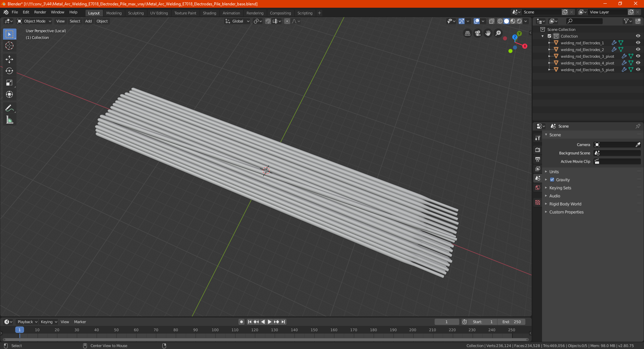Hide welding_rod_Electrodes_1 in viewport

pyautogui.click(x=638, y=43)
